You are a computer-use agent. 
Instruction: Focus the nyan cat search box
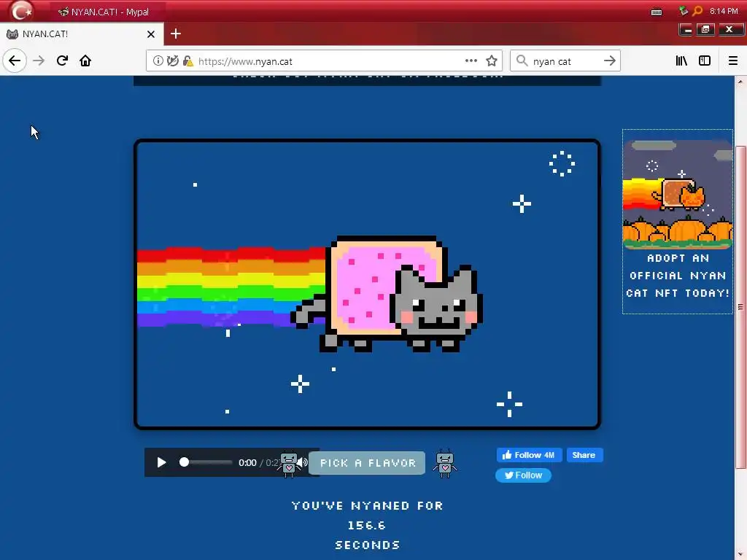coord(564,61)
